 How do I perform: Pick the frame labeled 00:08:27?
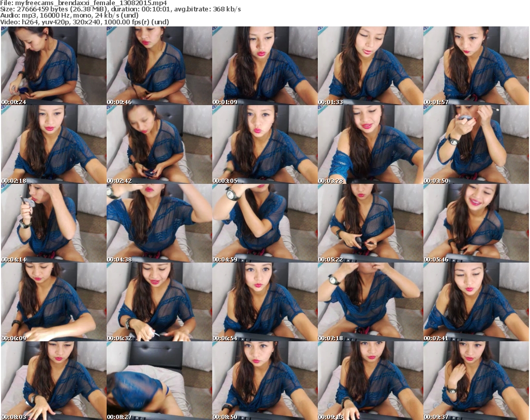159,381
